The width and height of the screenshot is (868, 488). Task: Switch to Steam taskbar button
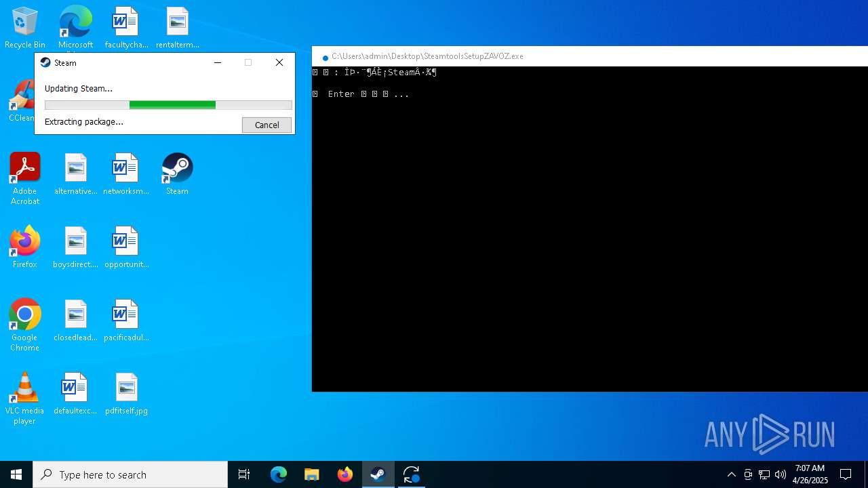click(x=378, y=474)
